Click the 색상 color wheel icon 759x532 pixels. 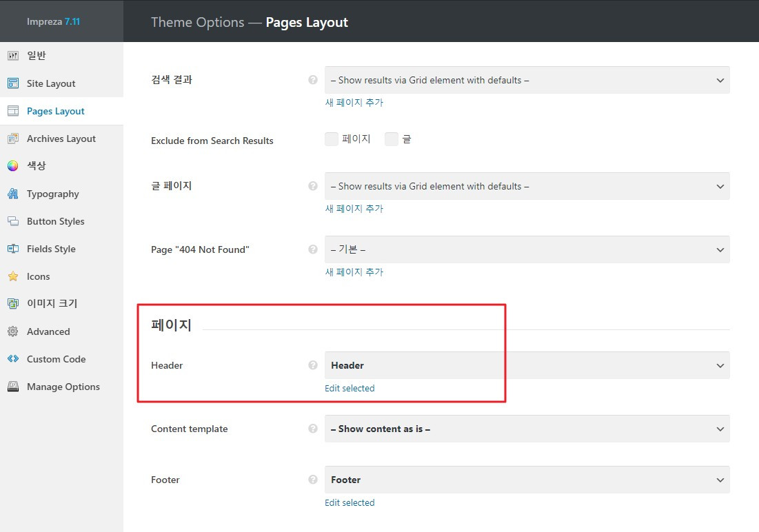click(13, 166)
